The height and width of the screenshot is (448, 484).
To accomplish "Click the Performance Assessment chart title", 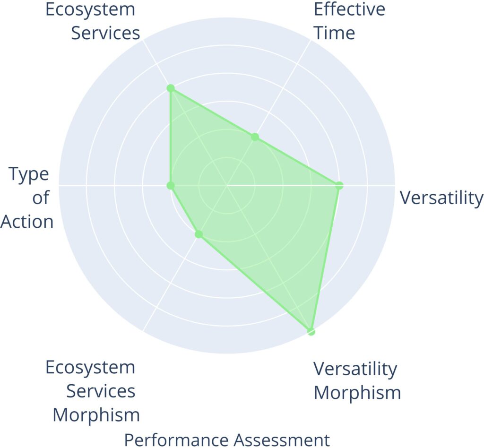I will (x=227, y=439).
